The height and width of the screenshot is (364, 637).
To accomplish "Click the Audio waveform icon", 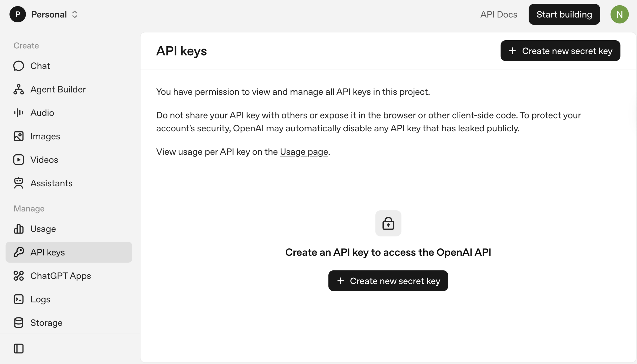I will [x=18, y=113].
